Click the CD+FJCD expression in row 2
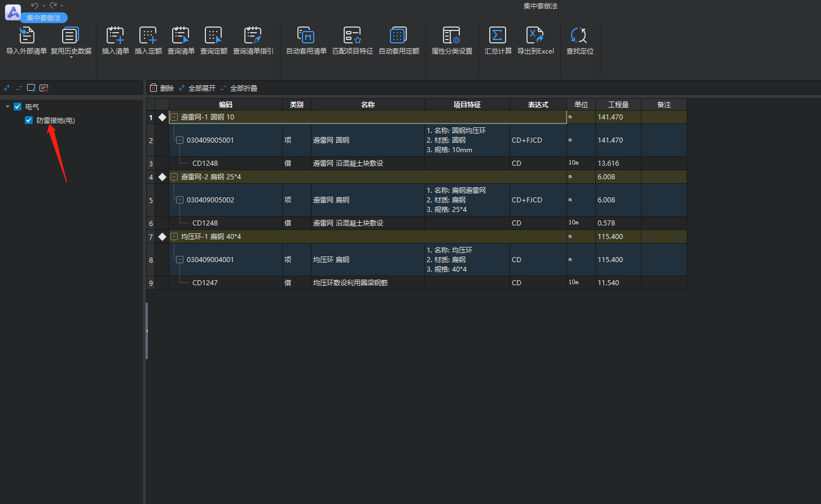 point(538,140)
